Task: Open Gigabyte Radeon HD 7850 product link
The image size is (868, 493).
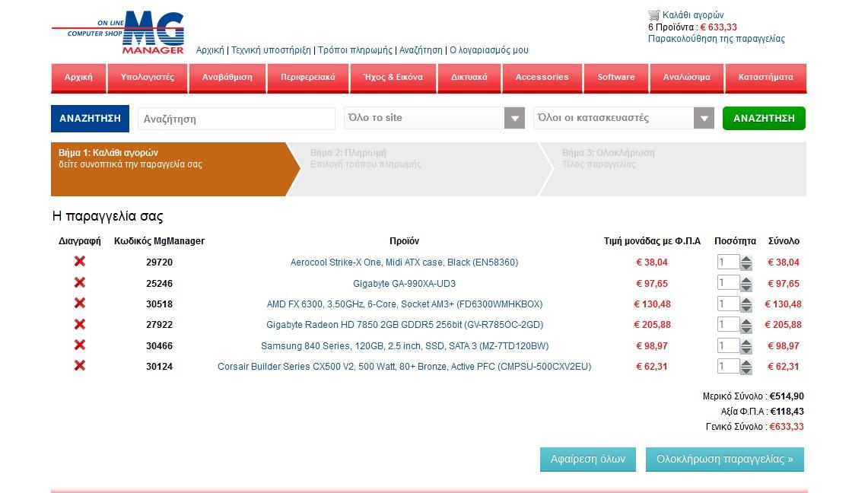Action: click(404, 325)
